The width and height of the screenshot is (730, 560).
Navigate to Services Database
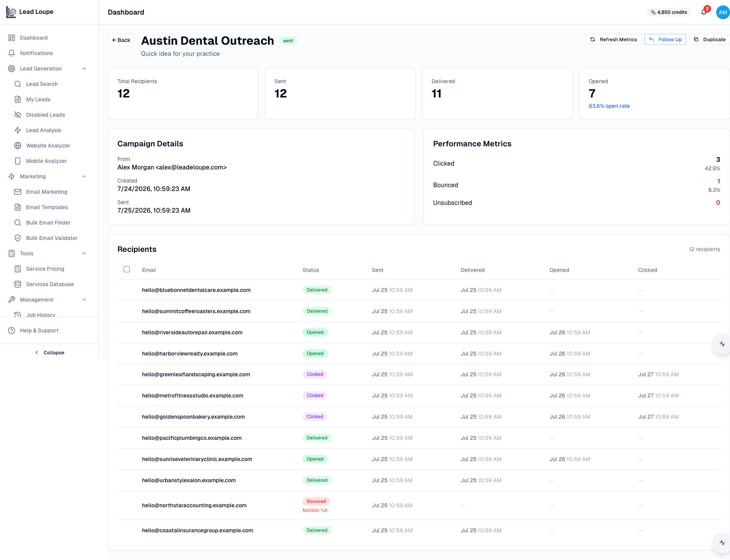point(50,284)
